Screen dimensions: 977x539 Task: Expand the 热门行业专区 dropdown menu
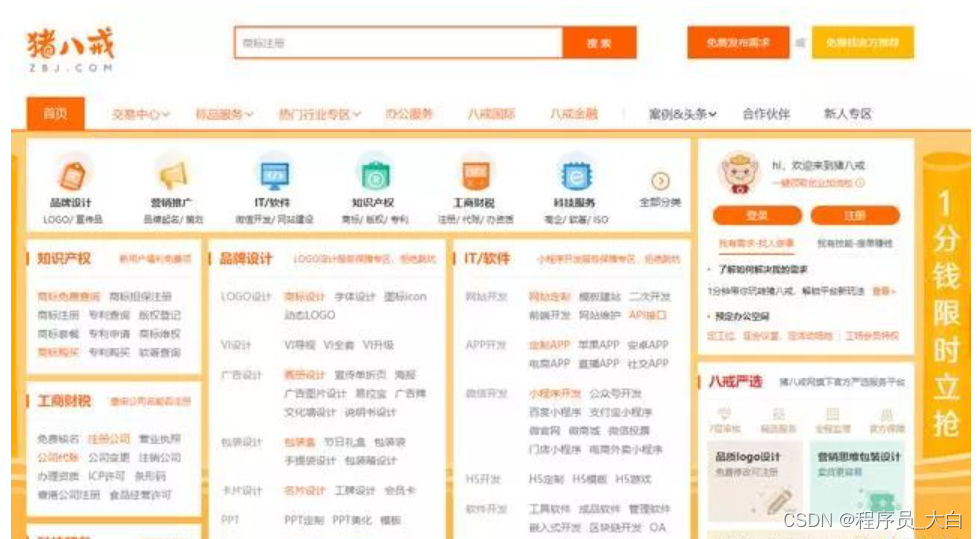tap(319, 114)
